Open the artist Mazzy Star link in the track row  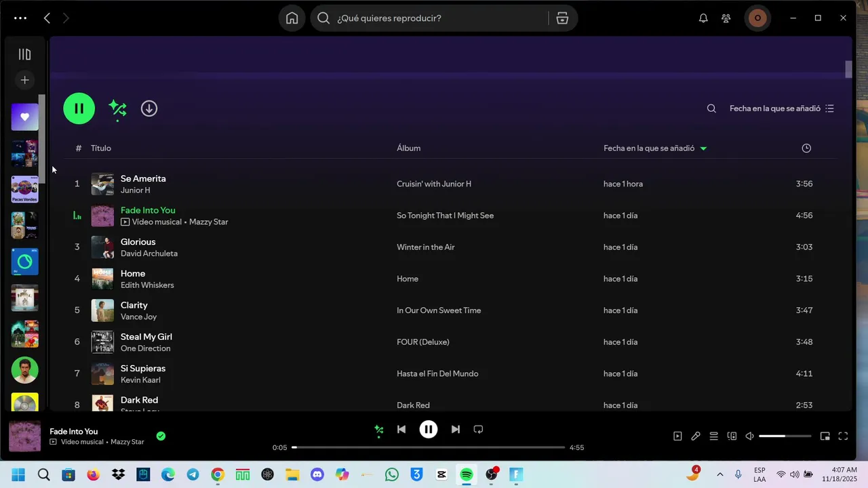209,222
